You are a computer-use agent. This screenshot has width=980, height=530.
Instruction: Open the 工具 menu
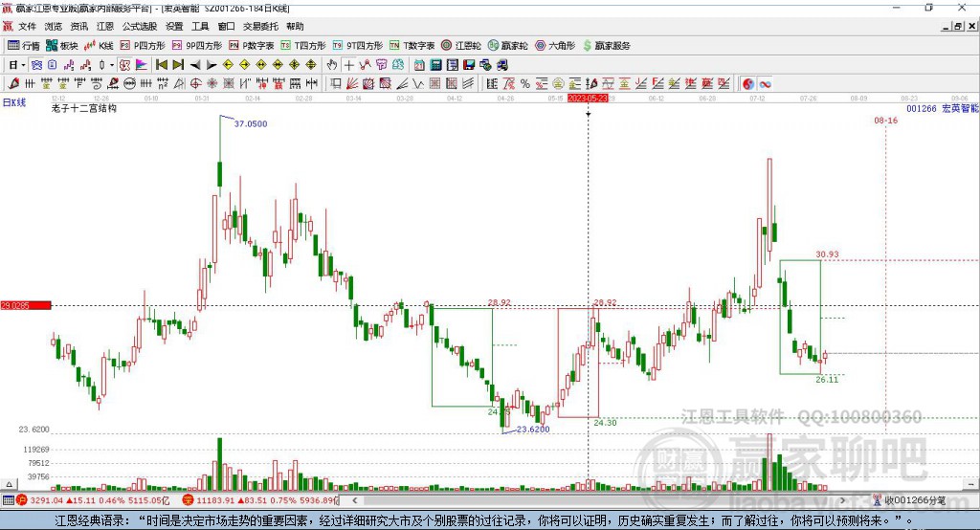click(200, 26)
